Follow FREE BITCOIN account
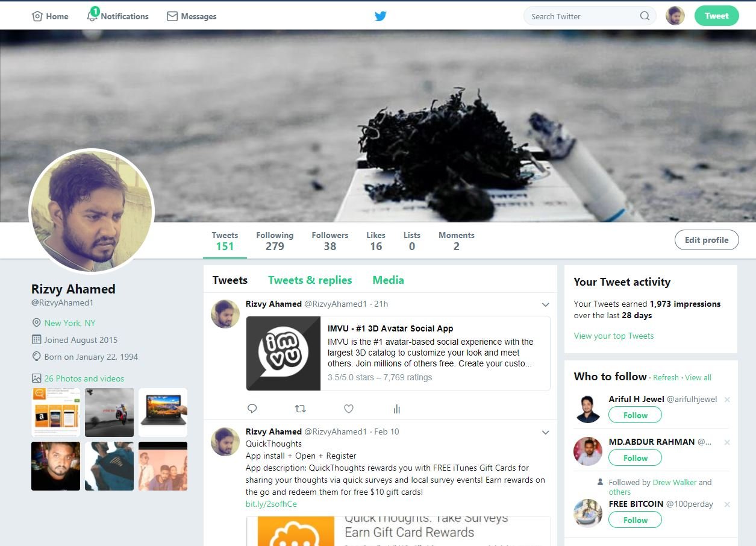The image size is (756, 546). 635,520
